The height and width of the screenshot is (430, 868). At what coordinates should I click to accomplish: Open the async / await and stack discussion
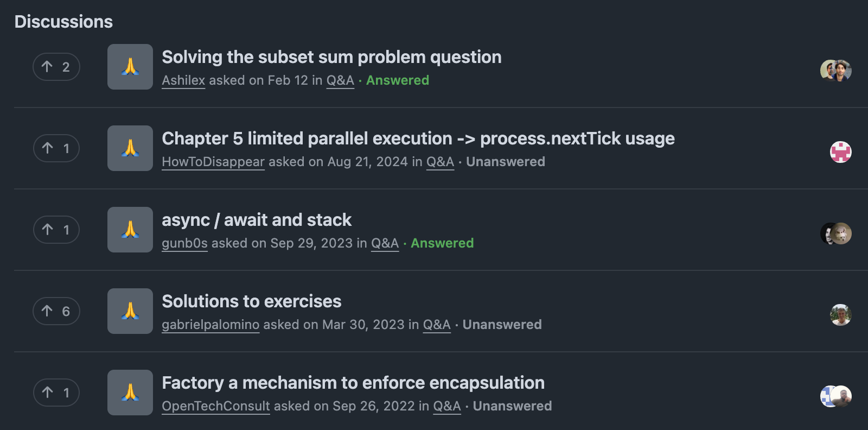tap(257, 220)
